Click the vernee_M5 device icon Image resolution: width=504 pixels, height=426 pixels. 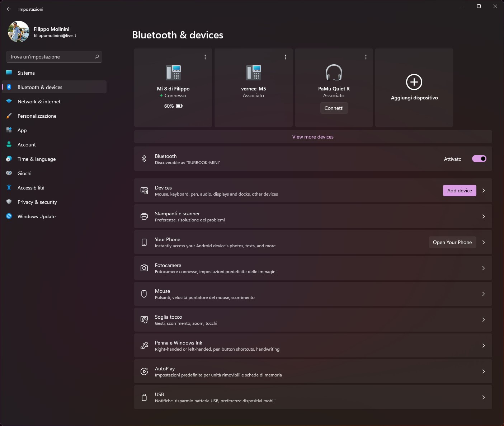point(254,73)
